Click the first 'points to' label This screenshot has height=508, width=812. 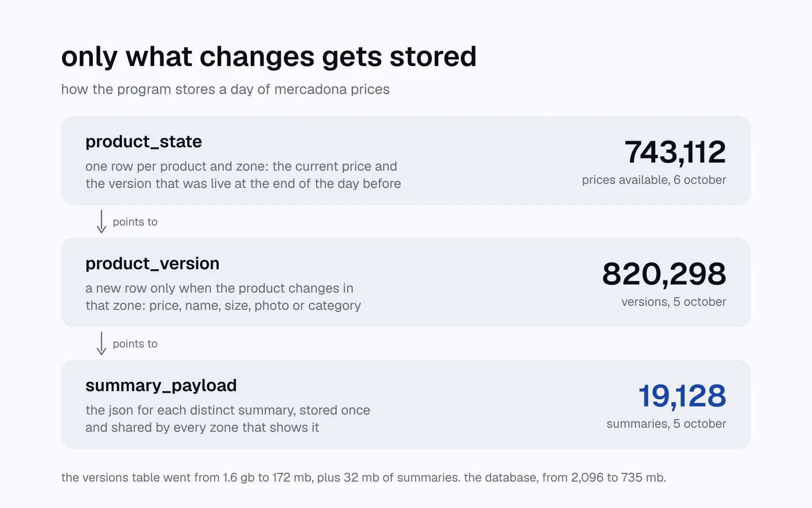point(135,222)
